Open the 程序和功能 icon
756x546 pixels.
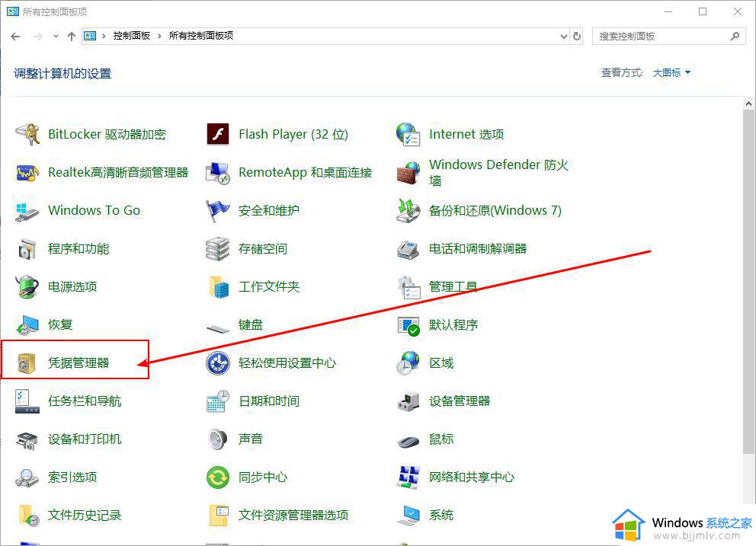(27, 249)
